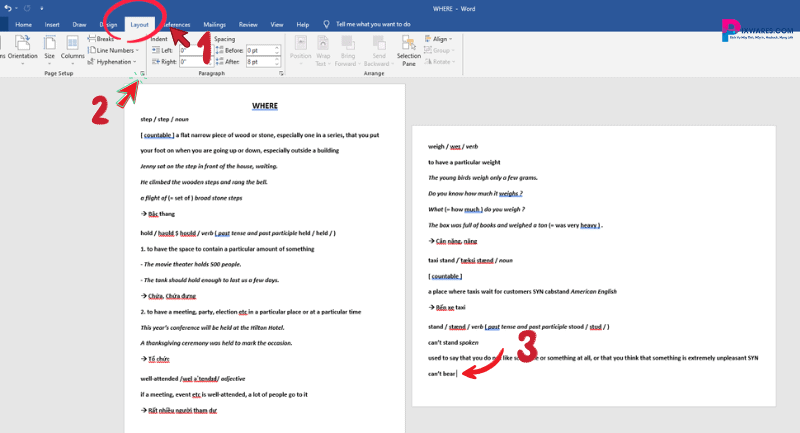The height and width of the screenshot is (433, 800).
Task: Open the Review tab
Action: click(x=248, y=23)
